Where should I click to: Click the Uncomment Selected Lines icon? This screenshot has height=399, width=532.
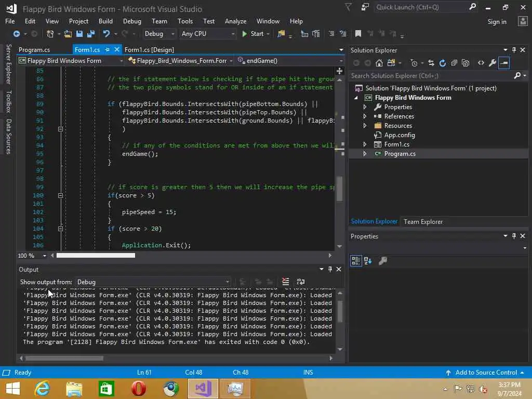click(x=343, y=34)
